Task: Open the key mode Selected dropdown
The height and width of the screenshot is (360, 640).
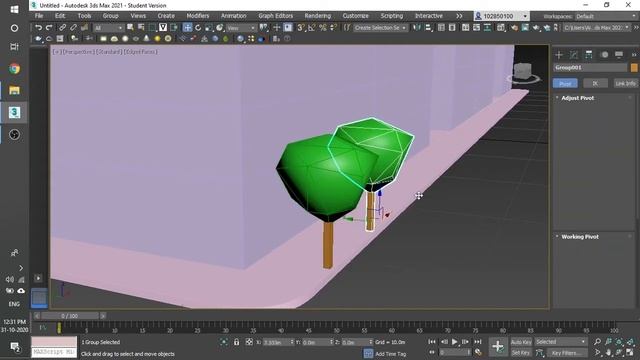Action: 561,342
